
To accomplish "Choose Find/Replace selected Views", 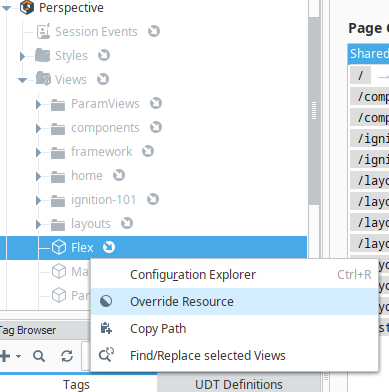I will pos(235,356).
